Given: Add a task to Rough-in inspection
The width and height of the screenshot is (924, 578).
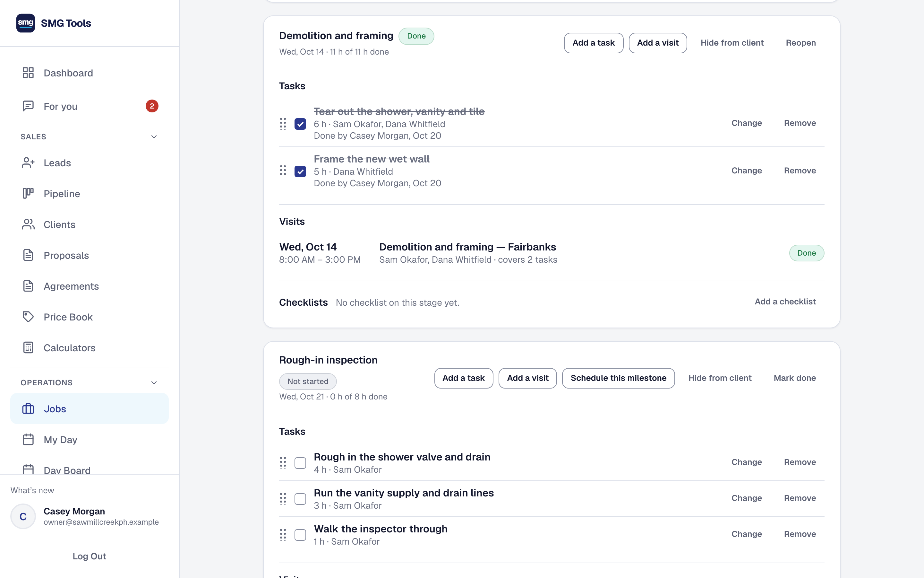Looking at the screenshot, I should click(x=464, y=378).
